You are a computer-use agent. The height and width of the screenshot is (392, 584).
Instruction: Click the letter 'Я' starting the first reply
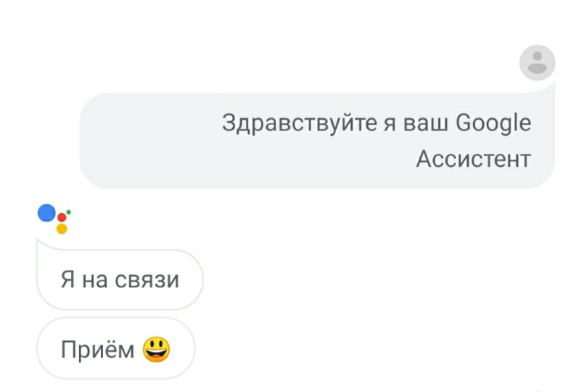[68, 279]
